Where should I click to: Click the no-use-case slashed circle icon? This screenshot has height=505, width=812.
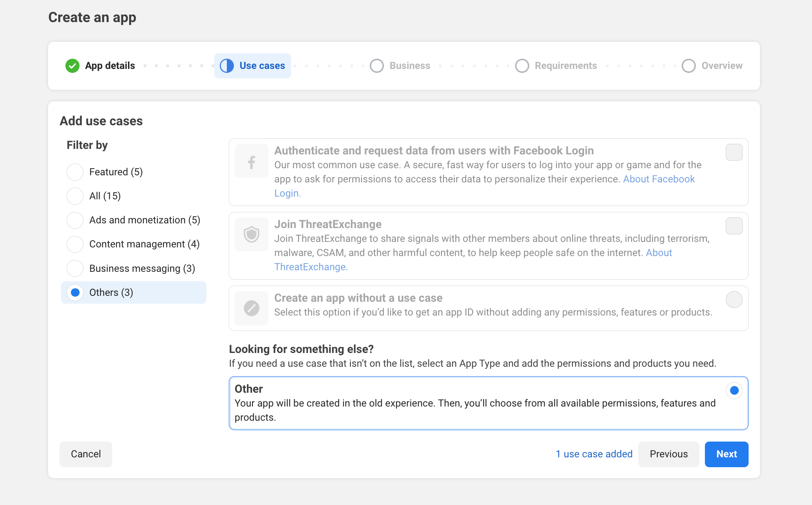(x=252, y=308)
